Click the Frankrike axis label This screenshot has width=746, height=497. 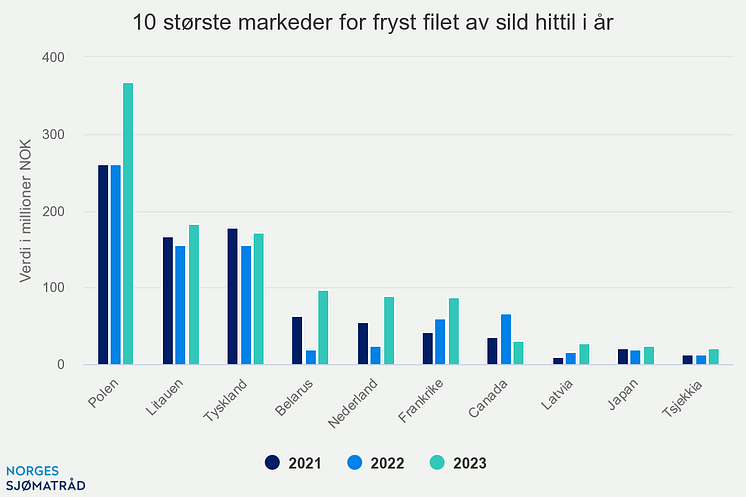click(x=421, y=400)
